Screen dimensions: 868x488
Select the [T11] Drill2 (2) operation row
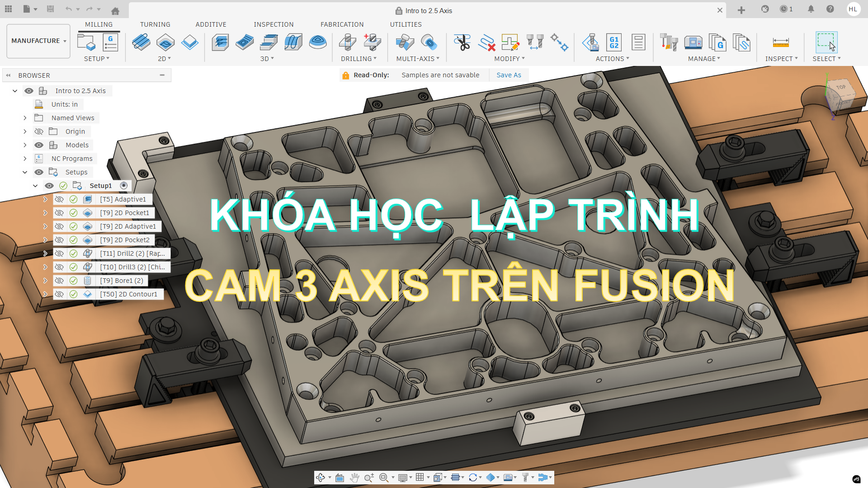(111, 253)
